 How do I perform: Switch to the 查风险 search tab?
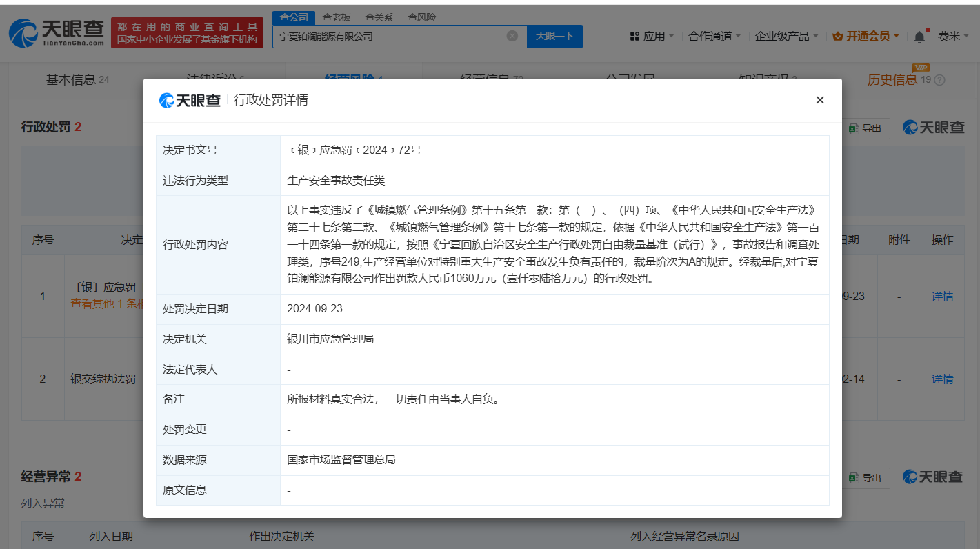click(x=421, y=17)
